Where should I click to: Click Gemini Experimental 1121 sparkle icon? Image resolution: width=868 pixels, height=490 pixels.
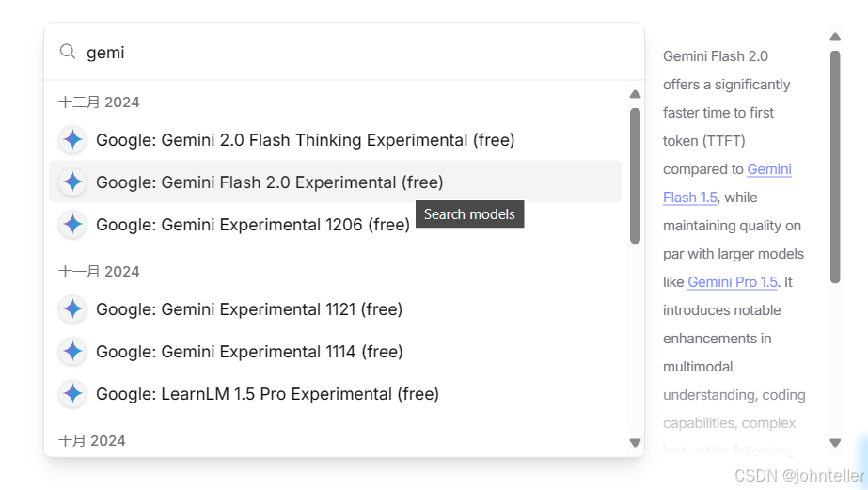coord(72,309)
